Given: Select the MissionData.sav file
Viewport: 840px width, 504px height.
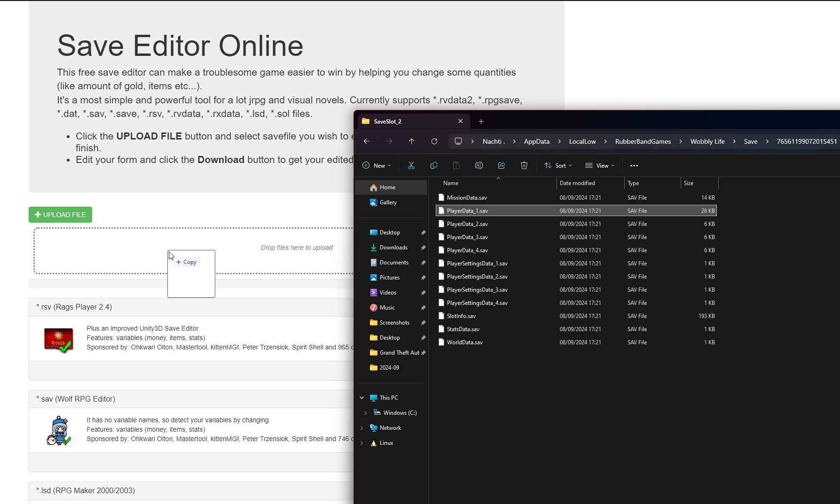Looking at the screenshot, I should tap(576, 198).
